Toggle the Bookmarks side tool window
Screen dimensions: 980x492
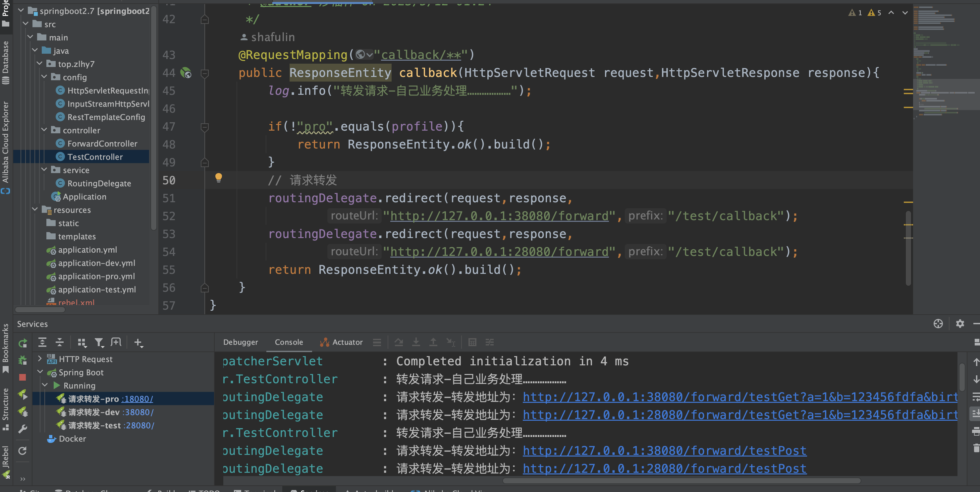(x=5, y=348)
